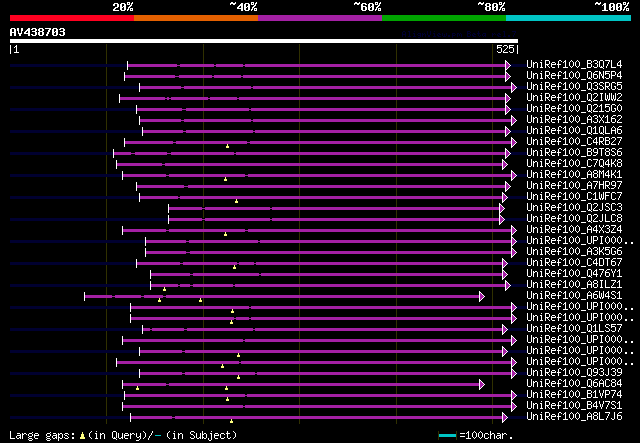This screenshot has height=443, width=640.
Task: Click the arrowhead ending the Q2JSC3 alignment
Action: tap(502, 208)
